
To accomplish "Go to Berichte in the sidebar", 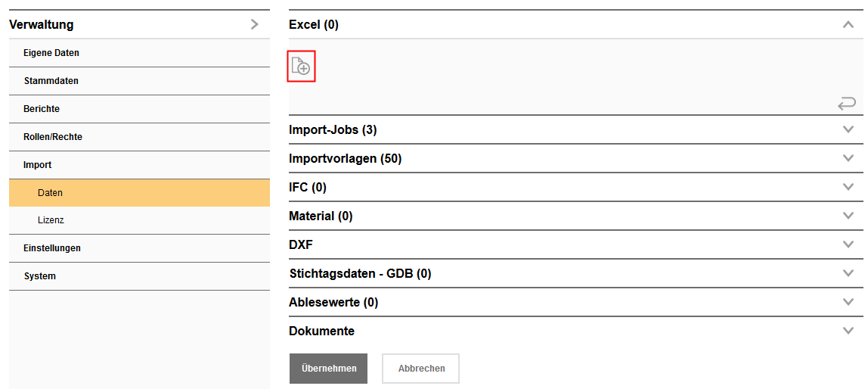I will coord(42,109).
